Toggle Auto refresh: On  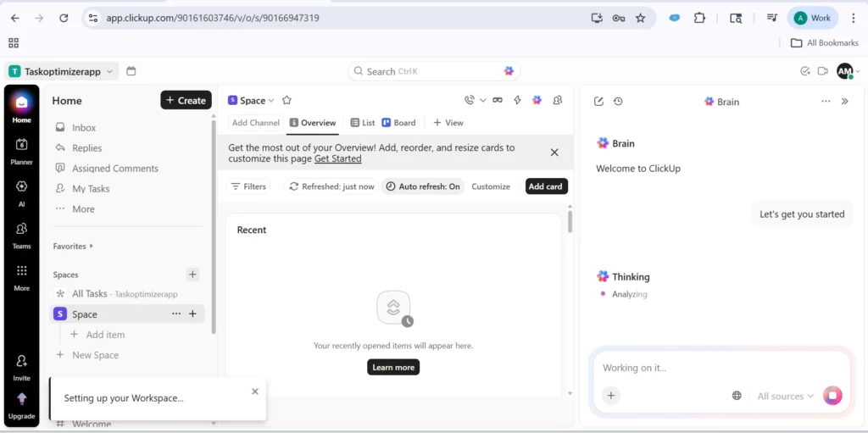pos(424,186)
